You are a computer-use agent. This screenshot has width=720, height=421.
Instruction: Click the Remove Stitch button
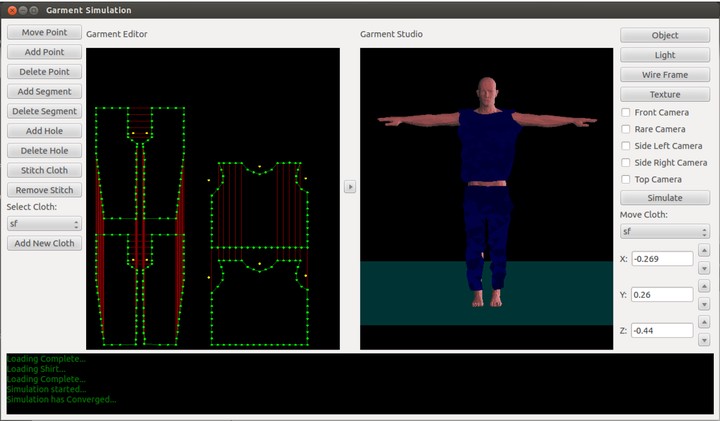click(45, 191)
